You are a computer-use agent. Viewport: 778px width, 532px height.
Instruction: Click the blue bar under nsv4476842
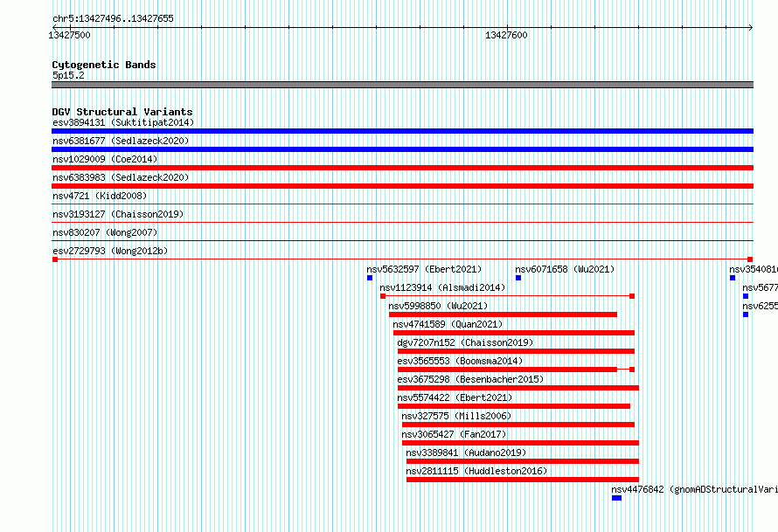617,498
